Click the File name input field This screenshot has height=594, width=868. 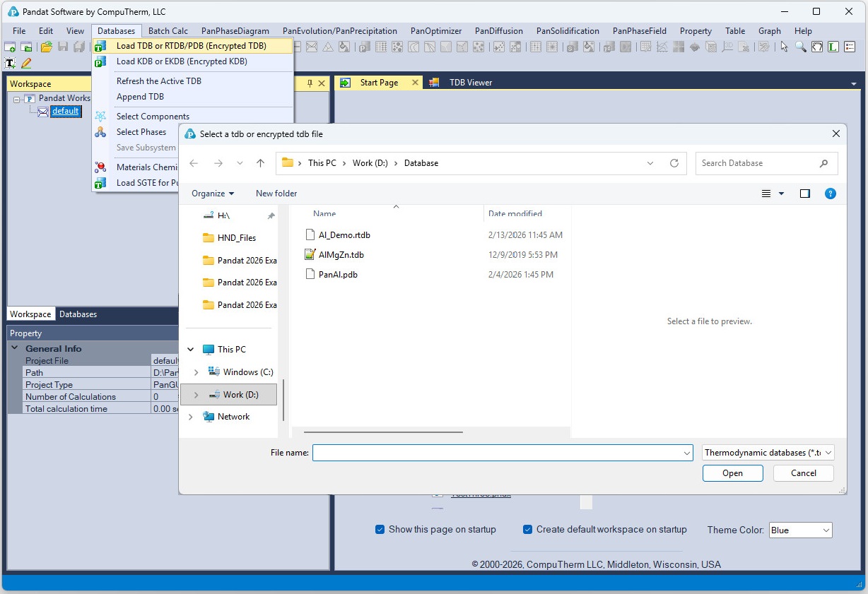[x=497, y=453]
